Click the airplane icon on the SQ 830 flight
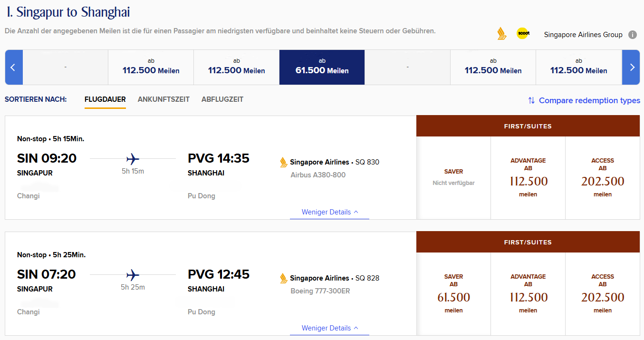The width and height of the screenshot is (644, 340). click(133, 158)
